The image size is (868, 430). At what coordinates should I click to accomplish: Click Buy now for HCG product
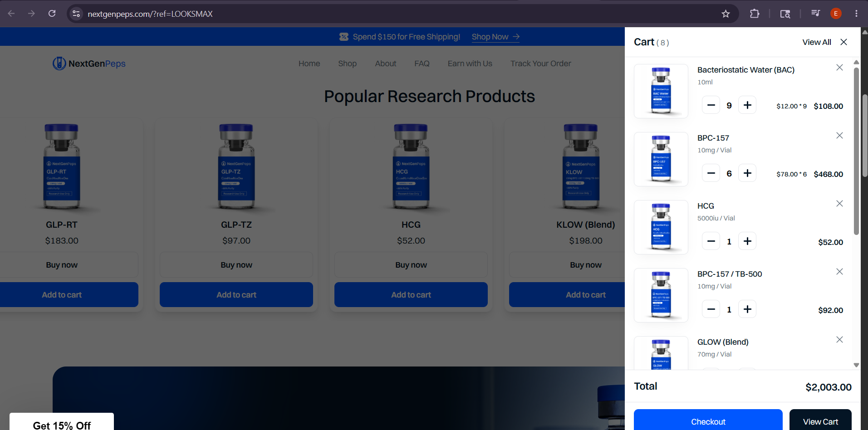point(411,265)
